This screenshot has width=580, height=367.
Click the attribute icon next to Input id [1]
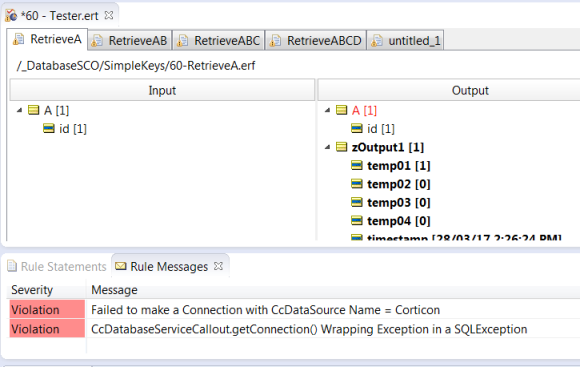(49, 128)
